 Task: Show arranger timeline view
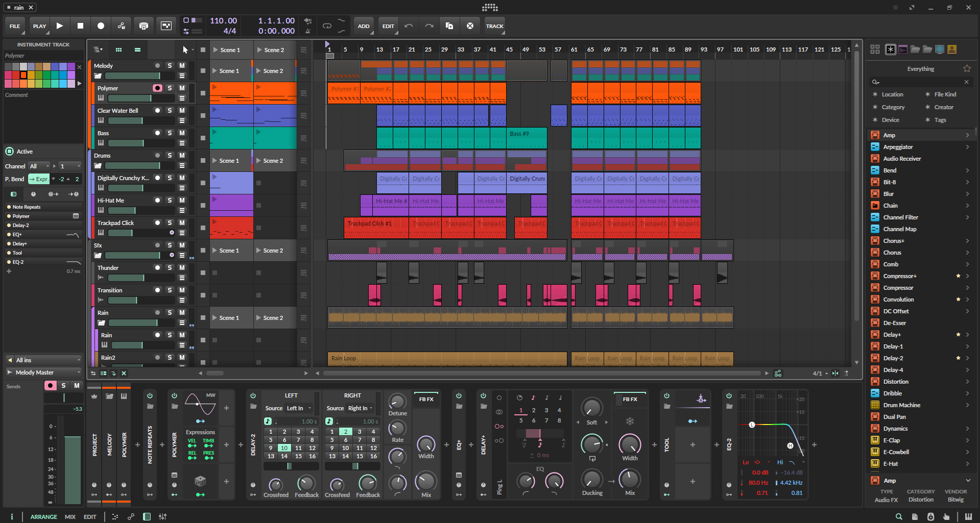(137, 49)
